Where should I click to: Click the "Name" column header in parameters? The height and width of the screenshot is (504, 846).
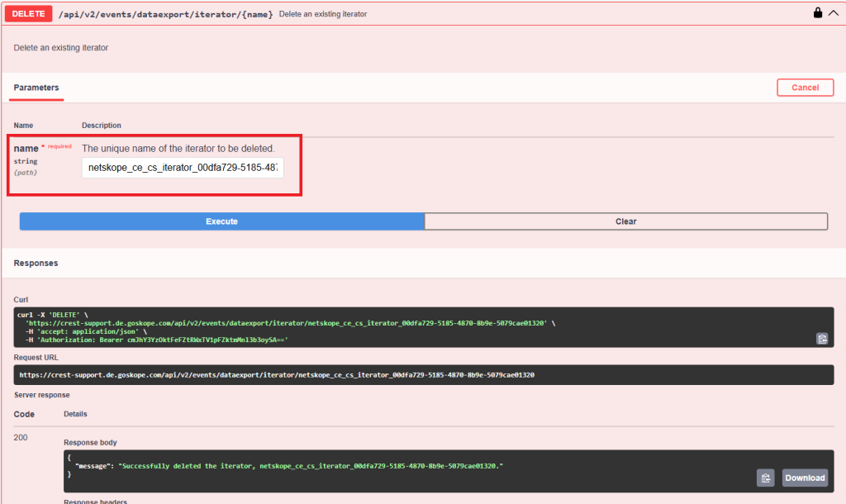pos(23,126)
